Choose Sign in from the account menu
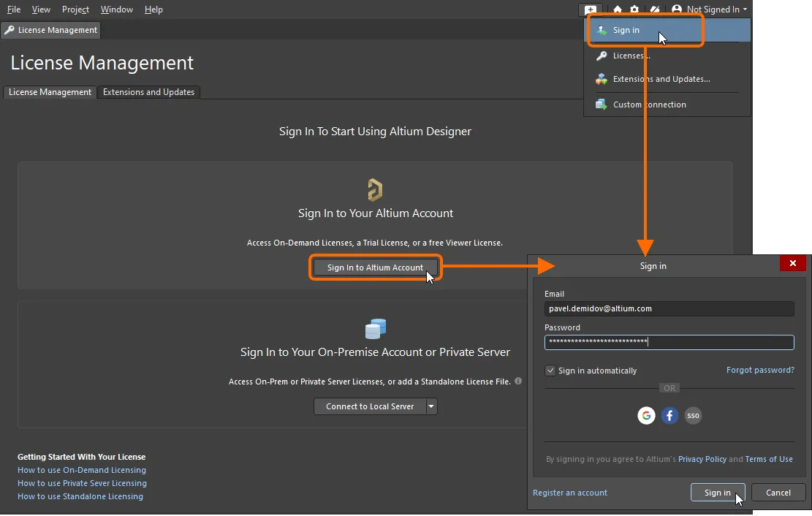Screen dimensions: 812x516 point(667,30)
